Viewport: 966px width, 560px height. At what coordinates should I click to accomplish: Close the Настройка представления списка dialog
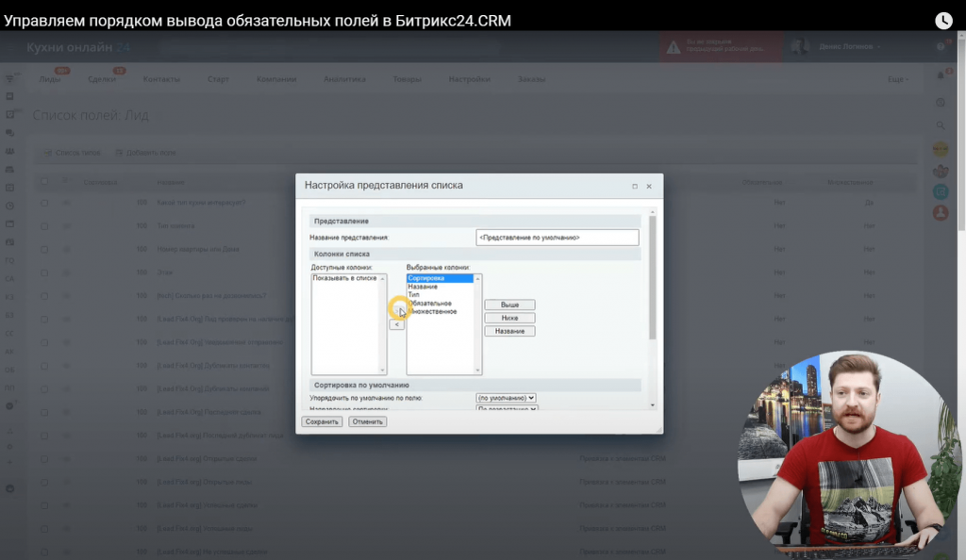tap(649, 186)
